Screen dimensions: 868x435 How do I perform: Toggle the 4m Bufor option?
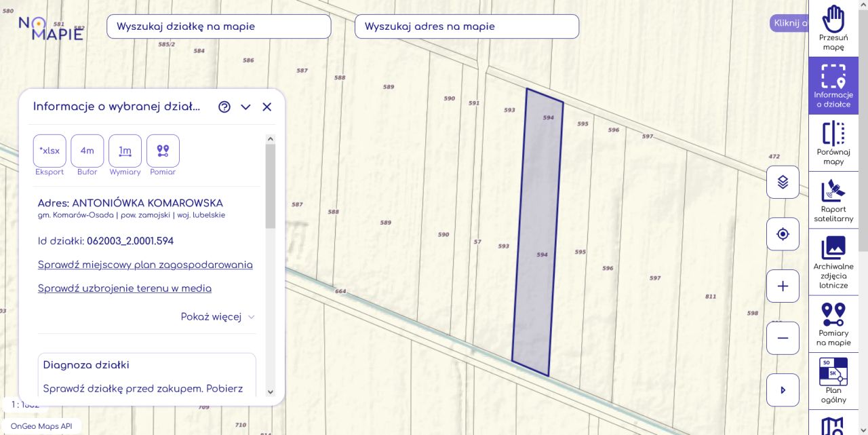coord(87,151)
